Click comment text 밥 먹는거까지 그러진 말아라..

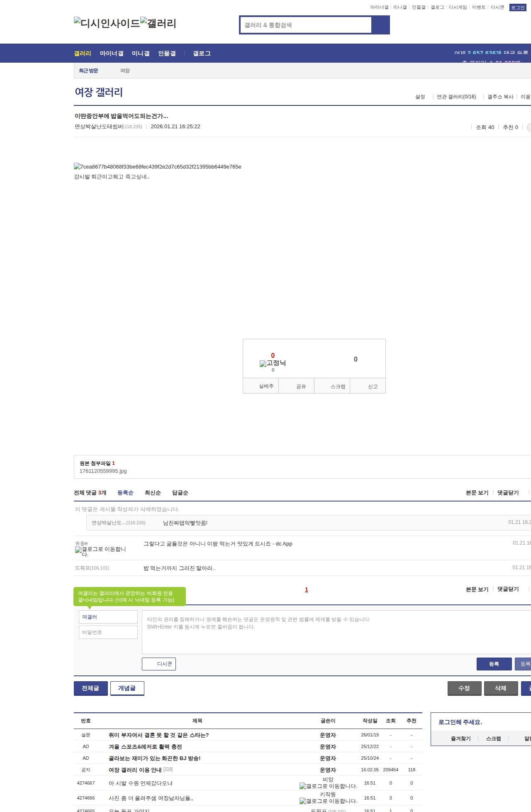coord(180,568)
